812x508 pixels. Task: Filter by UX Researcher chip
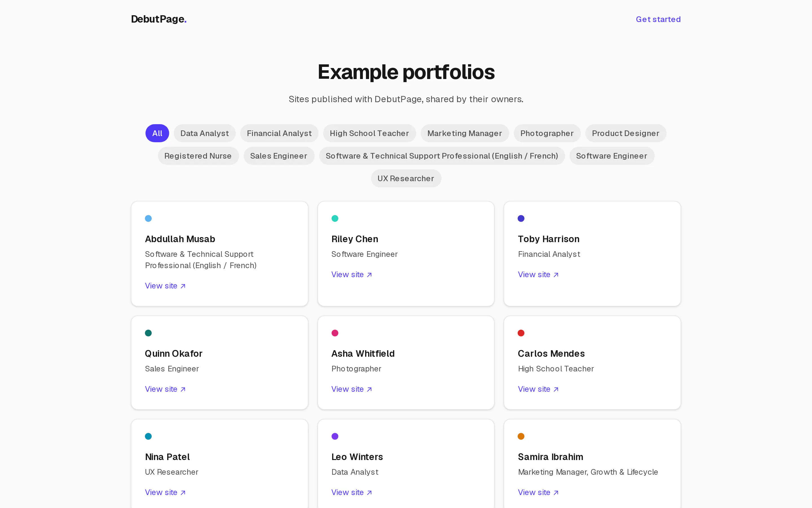click(x=406, y=178)
